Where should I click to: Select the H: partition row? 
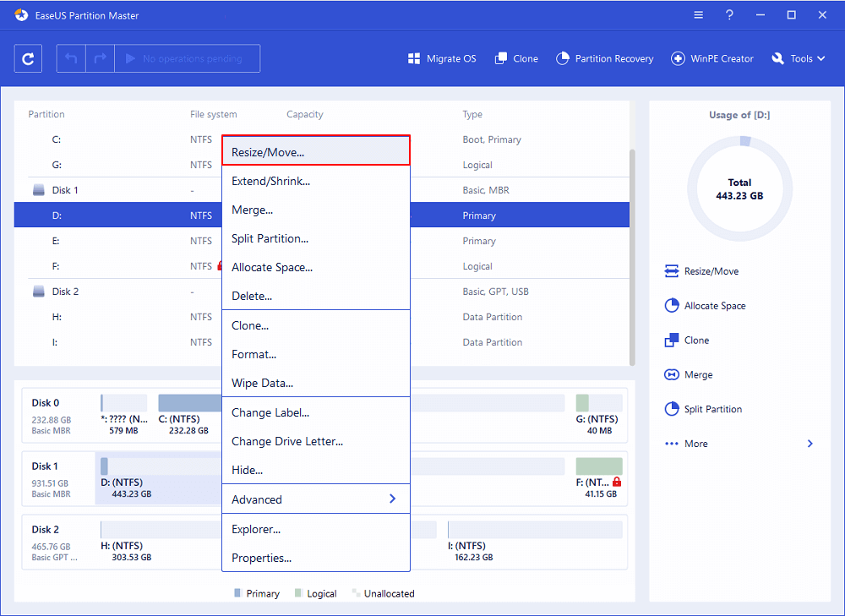click(322, 317)
